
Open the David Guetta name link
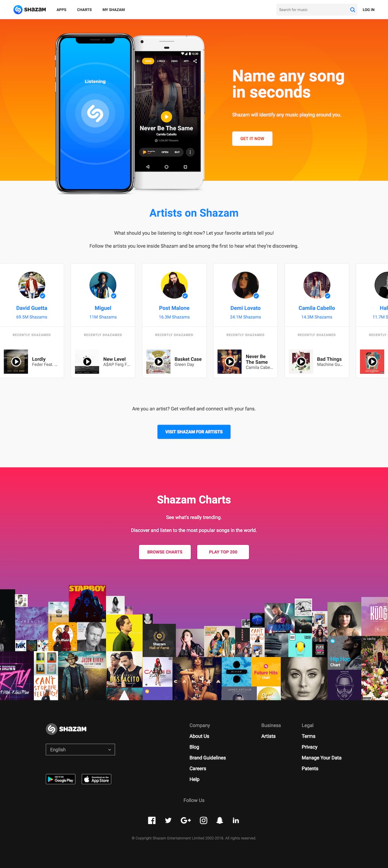pos(32,308)
